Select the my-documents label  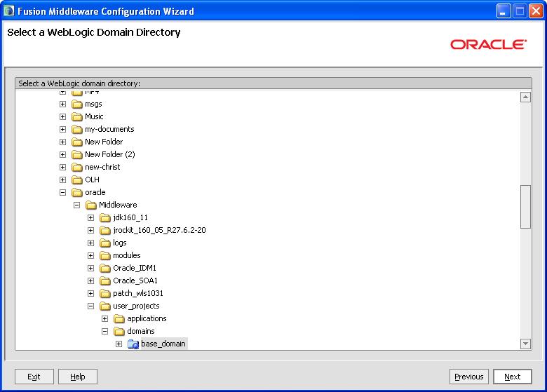[109, 130]
